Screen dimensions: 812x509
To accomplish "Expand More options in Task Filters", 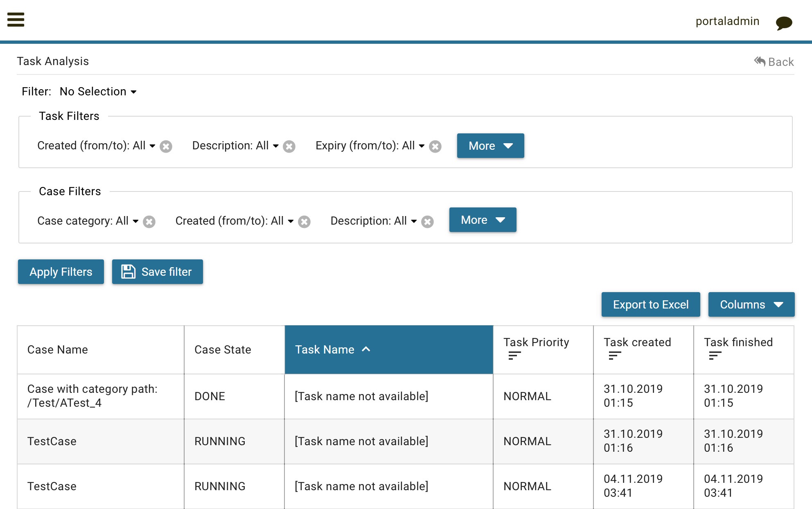I will coord(490,146).
